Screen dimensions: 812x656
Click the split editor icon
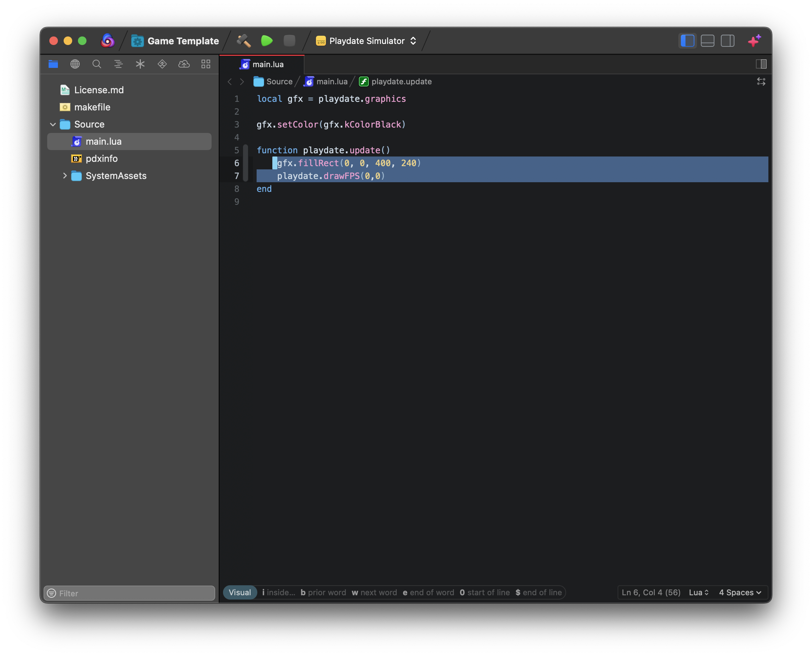coord(761,64)
